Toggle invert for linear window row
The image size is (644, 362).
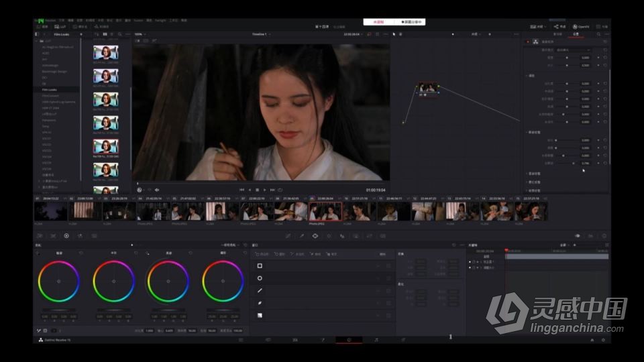coord(378,266)
